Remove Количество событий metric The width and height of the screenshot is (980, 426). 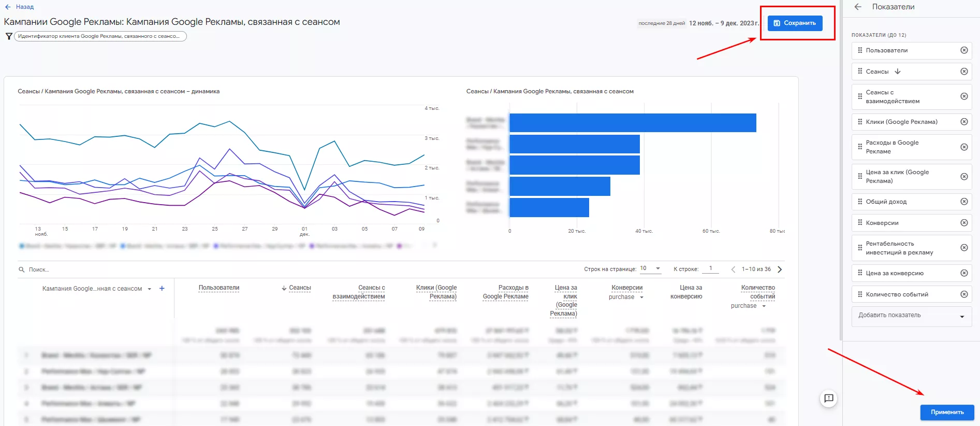964,294
